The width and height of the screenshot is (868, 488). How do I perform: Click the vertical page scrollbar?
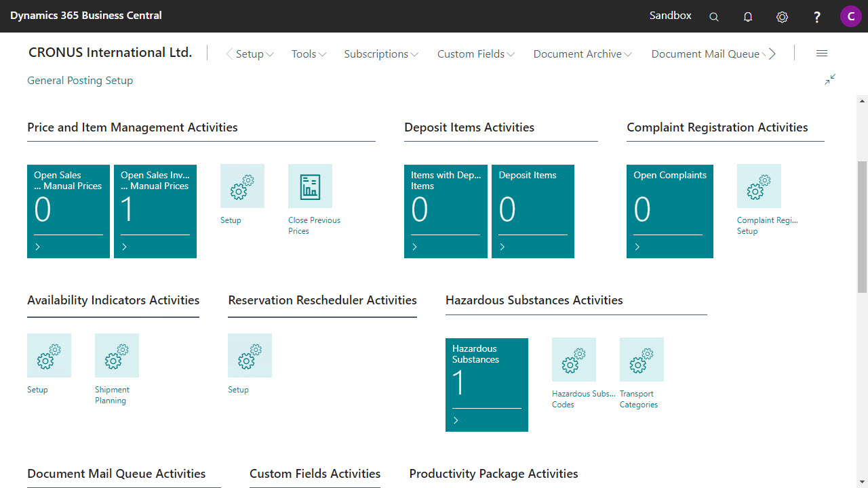click(x=862, y=227)
